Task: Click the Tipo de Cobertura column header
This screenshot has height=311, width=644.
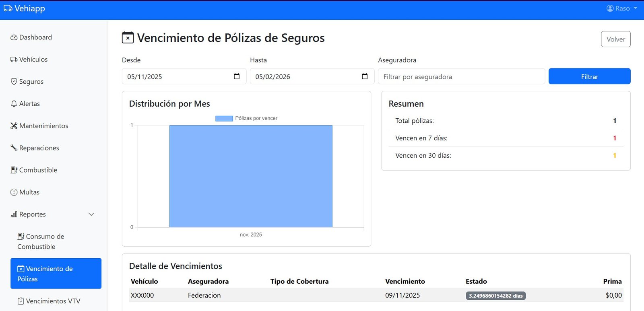Action: click(x=299, y=281)
